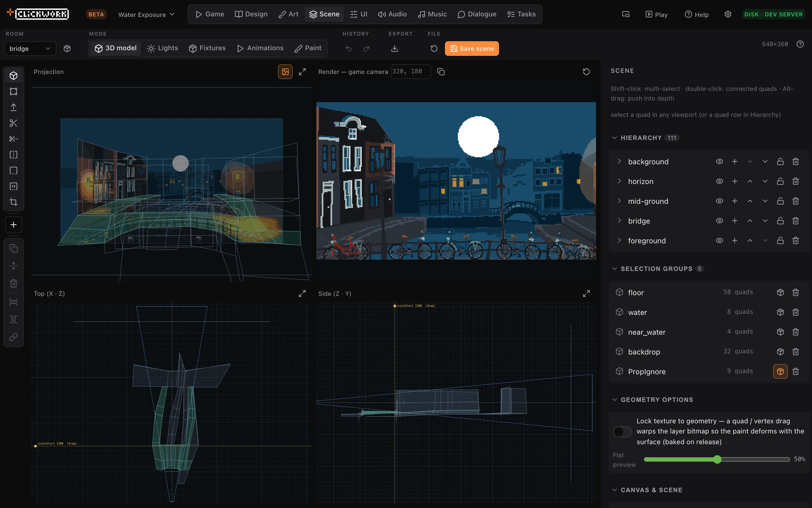Reset the Render game camera view

pyautogui.click(x=586, y=72)
